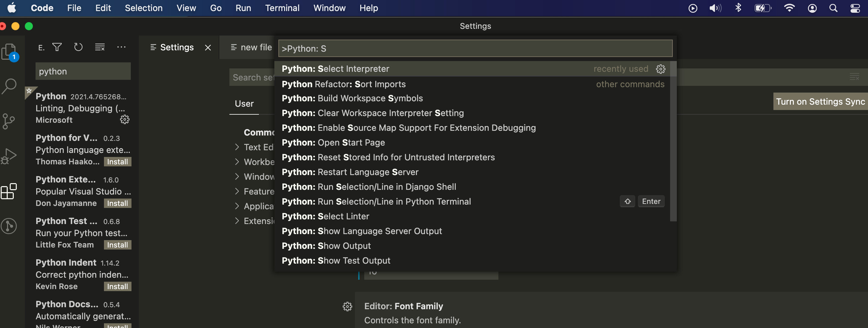Open manage gear for Python extension

tap(125, 120)
